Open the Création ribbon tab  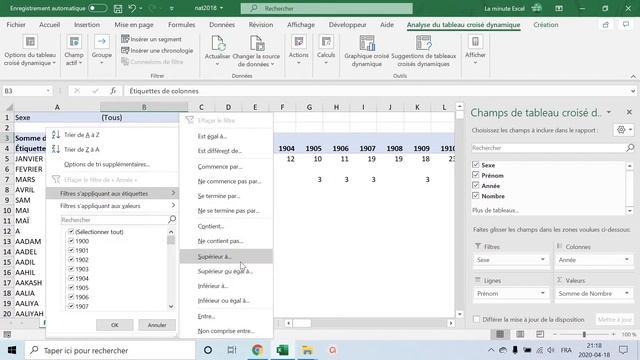tap(545, 24)
